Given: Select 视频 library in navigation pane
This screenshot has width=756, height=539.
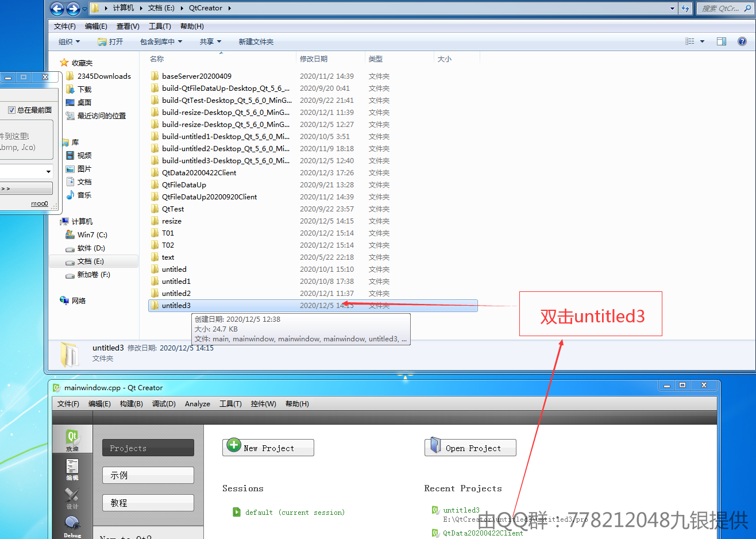Looking at the screenshot, I should 84,155.
